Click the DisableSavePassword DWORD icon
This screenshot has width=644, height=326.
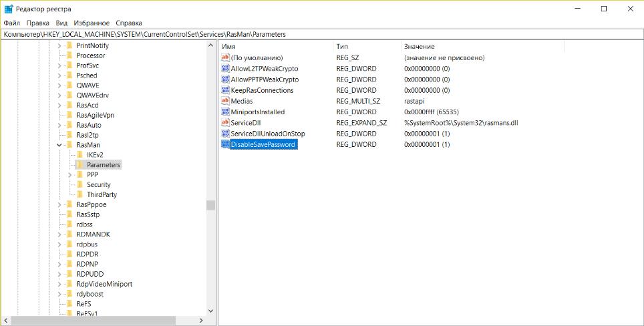point(225,144)
